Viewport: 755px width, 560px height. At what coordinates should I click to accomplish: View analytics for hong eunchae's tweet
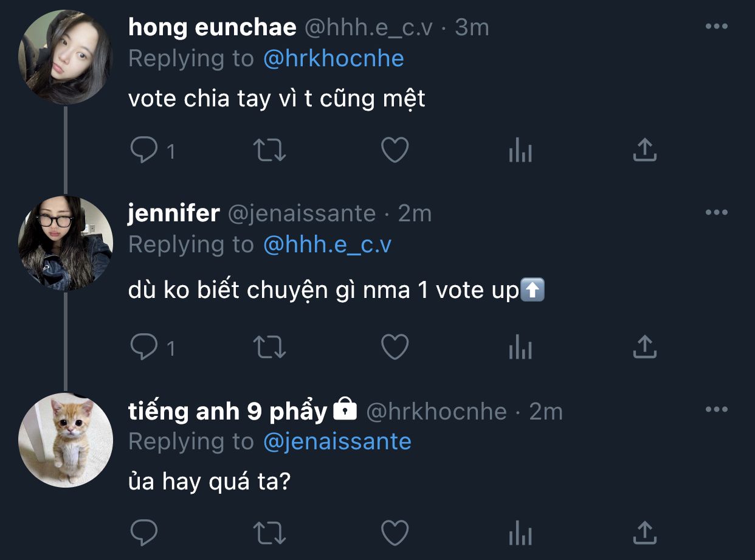pyautogui.click(x=520, y=150)
